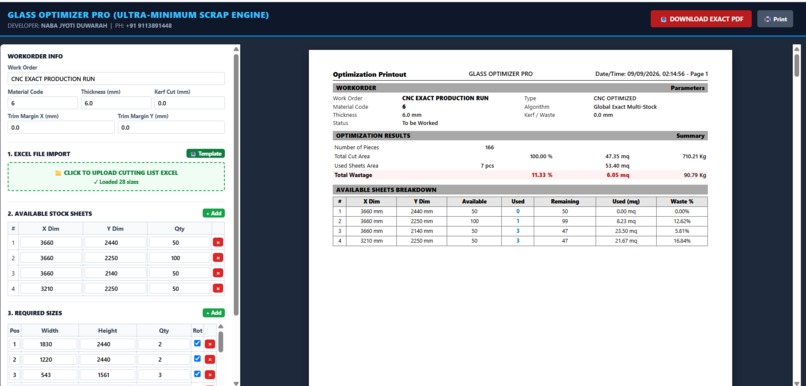Click '23.50 mq' used area cell
This screenshot has height=386, width=806.
click(626, 231)
